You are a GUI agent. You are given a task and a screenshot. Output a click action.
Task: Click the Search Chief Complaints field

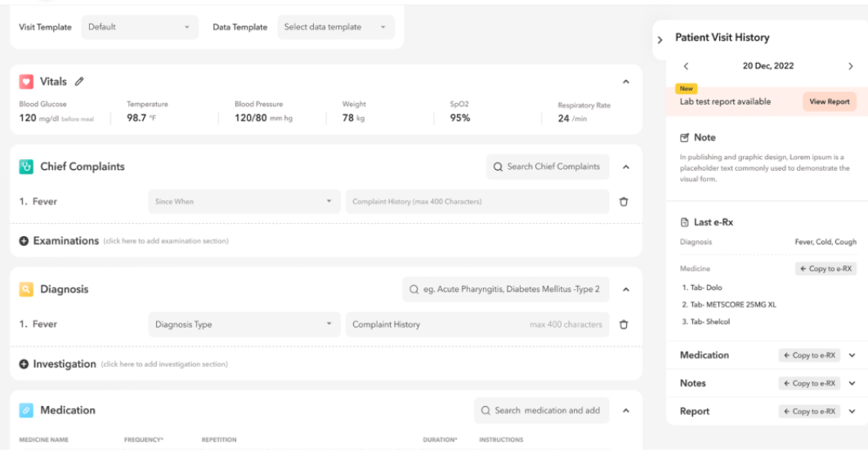(x=548, y=167)
